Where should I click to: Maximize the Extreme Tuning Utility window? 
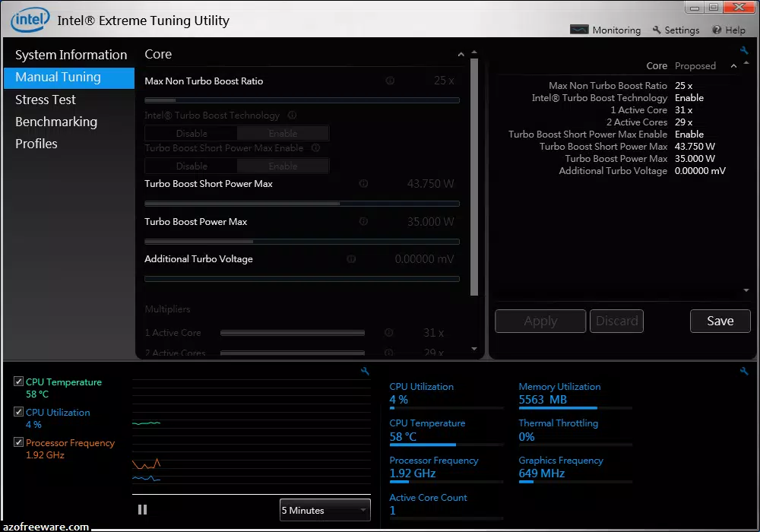click(714, 7)
